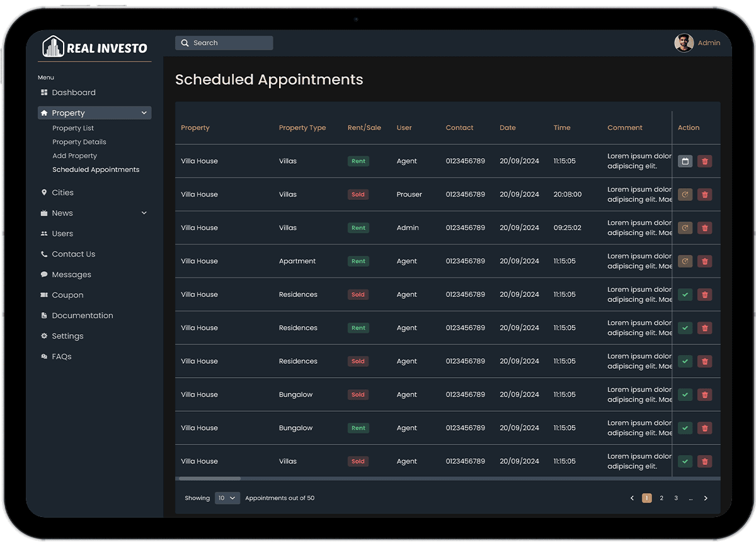The image size is (756, 546).
Task: Click the magnifier icon in the search bar
Action: click(x=185, y=43)
